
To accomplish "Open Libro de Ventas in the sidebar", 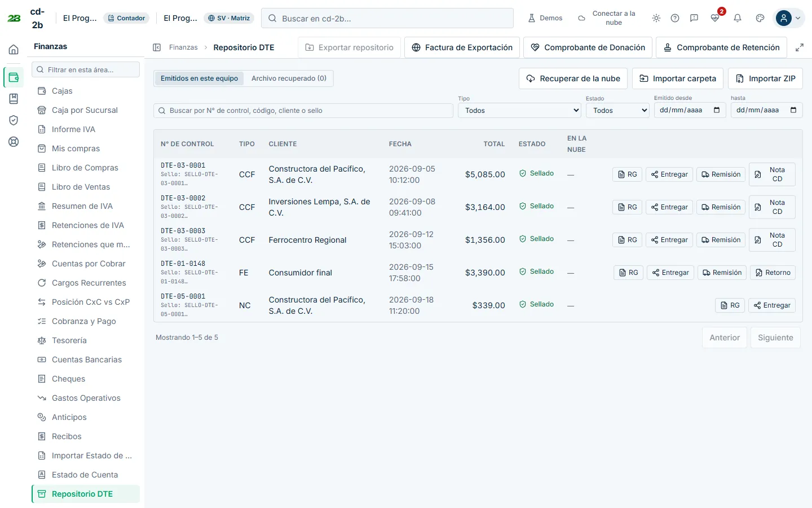I will coord(86,187).
